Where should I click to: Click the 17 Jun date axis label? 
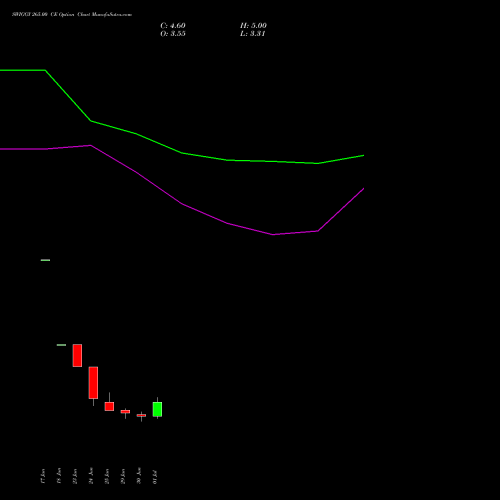tap(42, 476)
